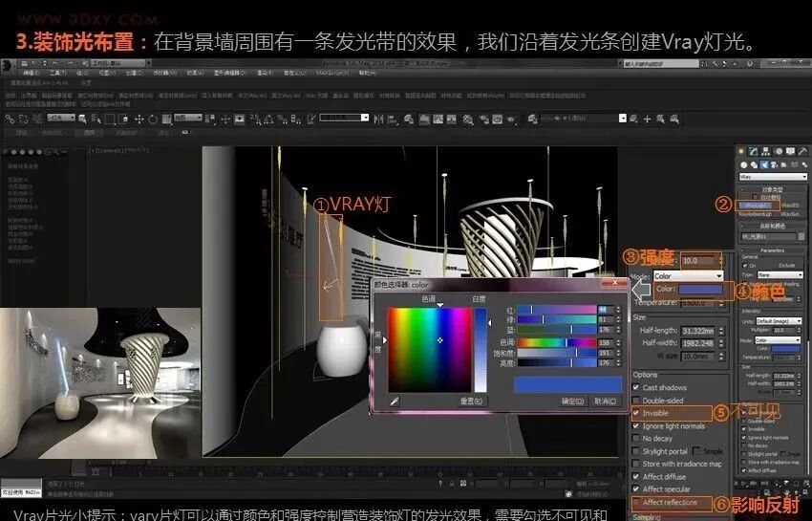Toggle the Affect specular checkbox
812x521 pixels.
tap(636, 488)
